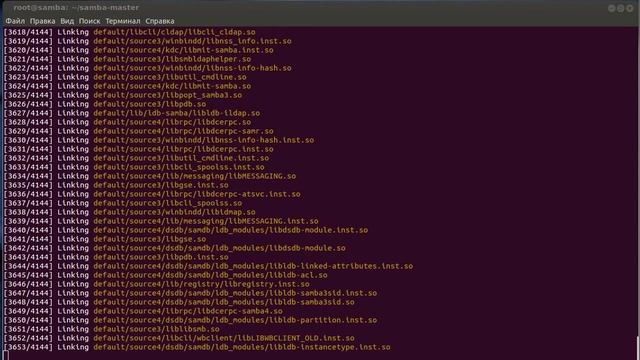Image resolution: width=640 pixels, height=360 pixels.
Task: Click line [3640/4144] libdsdb-module.inst.so
Action: coord(186,230)
